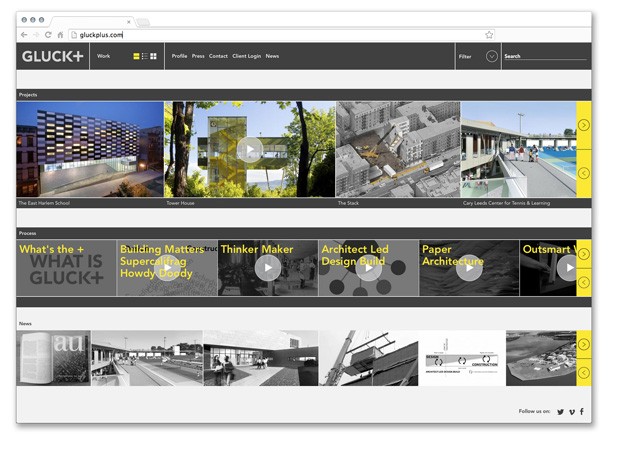
Task: Play the Architect Led Design Build video
Action: [369, 268]
